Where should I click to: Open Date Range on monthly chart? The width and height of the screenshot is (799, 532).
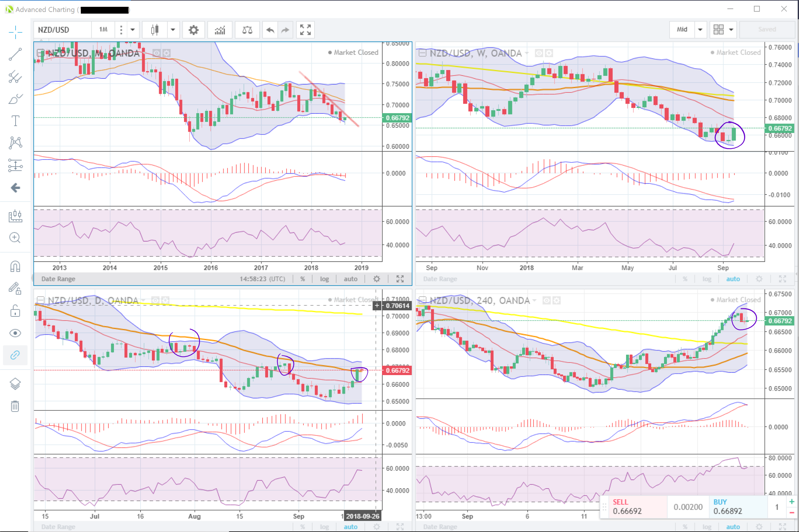pyautogui.click(x=58, y=279)
